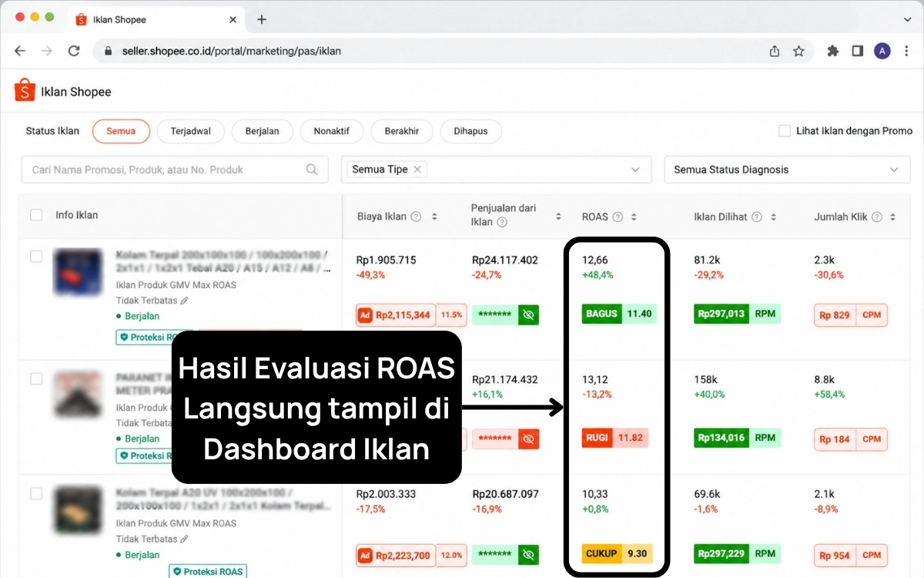The image size is (924, 578).
Task: Select the Dihapus status filter
Action: pos(470,131)
